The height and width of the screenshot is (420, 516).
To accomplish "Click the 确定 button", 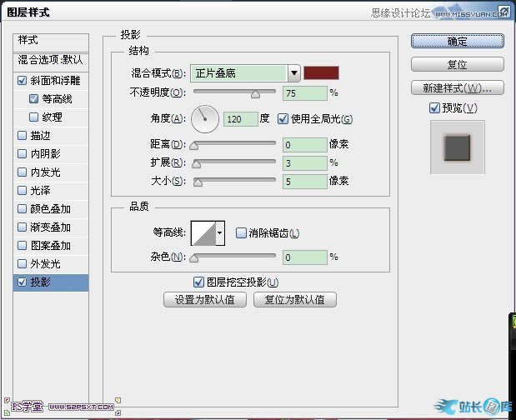I will coord(457,40).
